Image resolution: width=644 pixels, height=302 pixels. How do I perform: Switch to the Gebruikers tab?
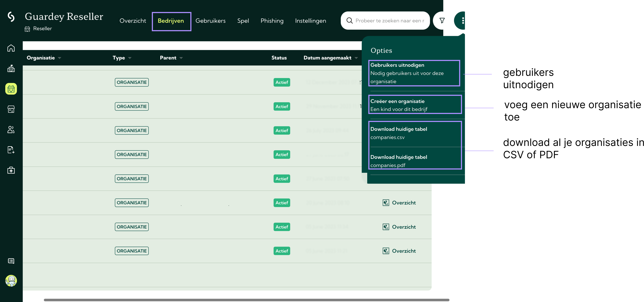tap(210, 21)
